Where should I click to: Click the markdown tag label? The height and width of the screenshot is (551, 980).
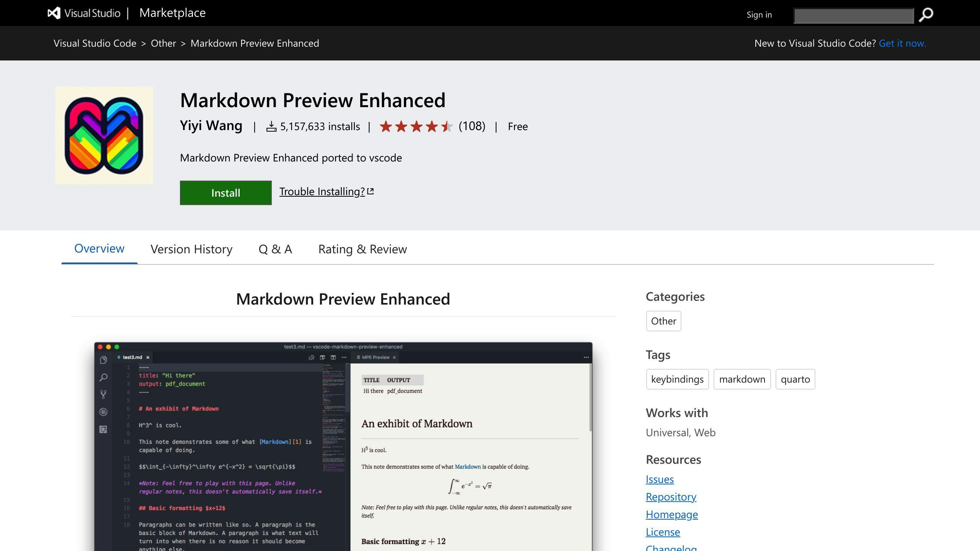[x=742, y=379]
